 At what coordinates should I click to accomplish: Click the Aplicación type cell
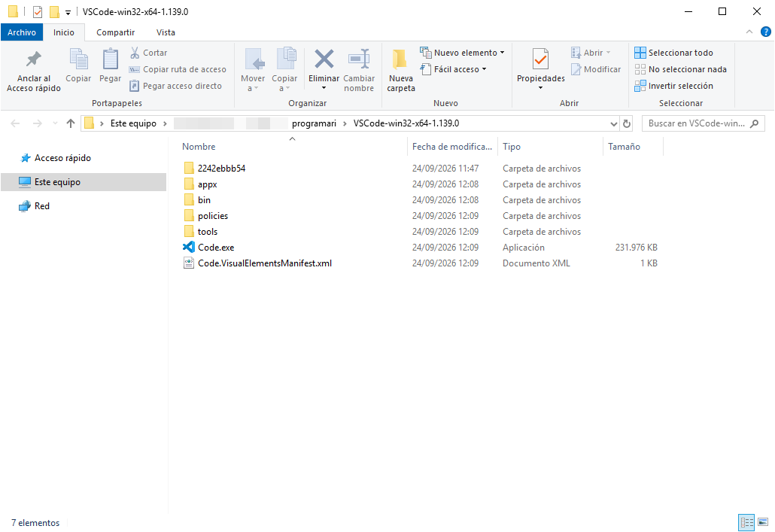tap(524, 248)
